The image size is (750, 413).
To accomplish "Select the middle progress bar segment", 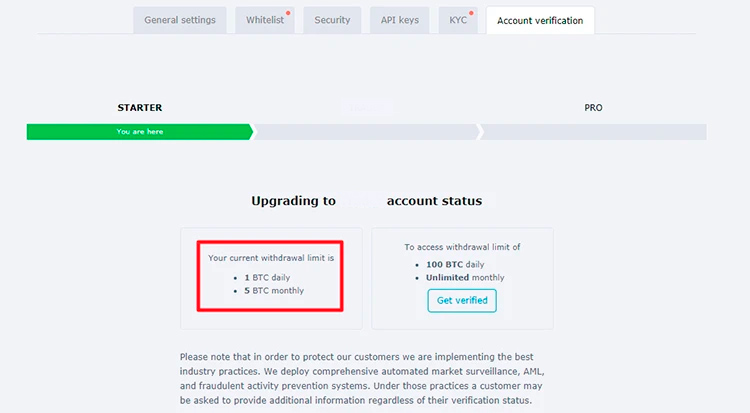I will (x=366, y=132).
